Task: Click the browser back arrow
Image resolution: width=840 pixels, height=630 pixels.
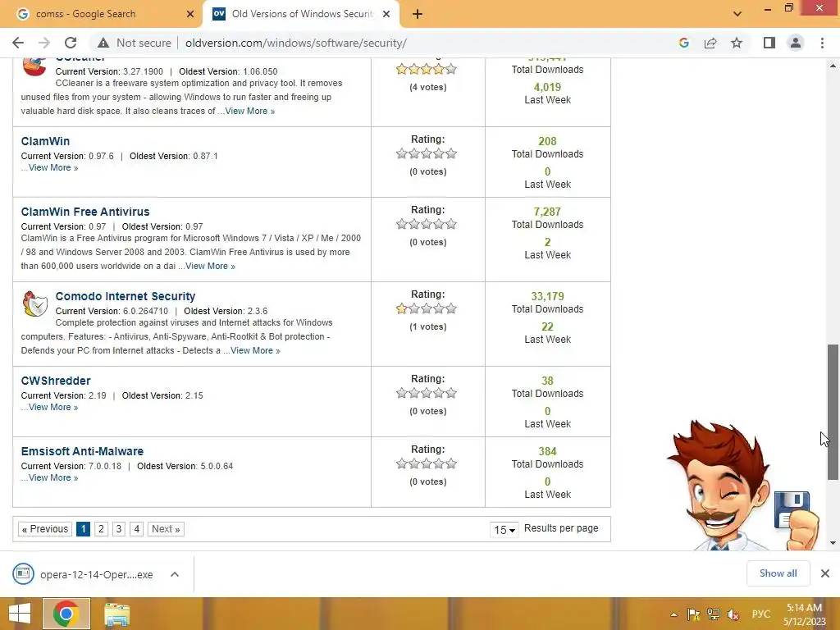Action: click(18, 43)
